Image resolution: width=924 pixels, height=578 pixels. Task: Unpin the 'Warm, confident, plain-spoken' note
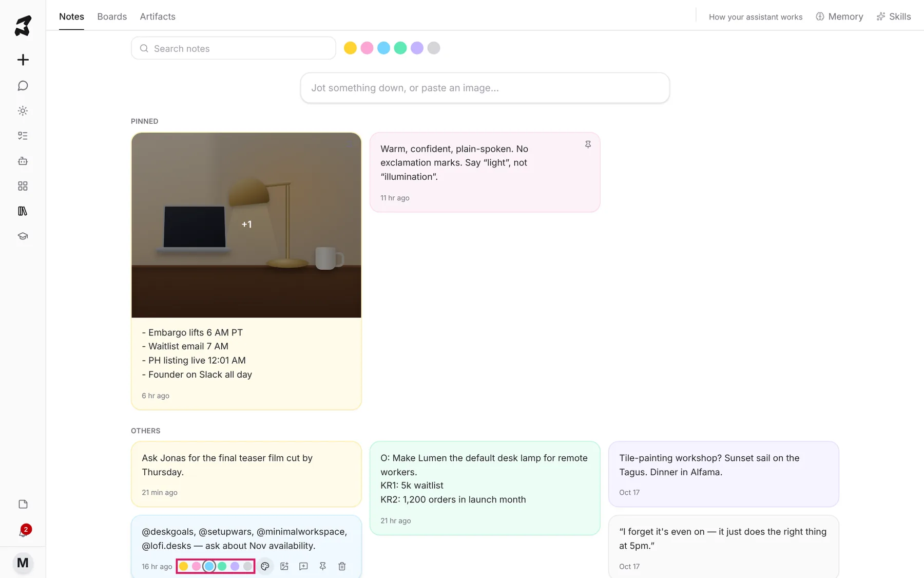tap(588, 145)
